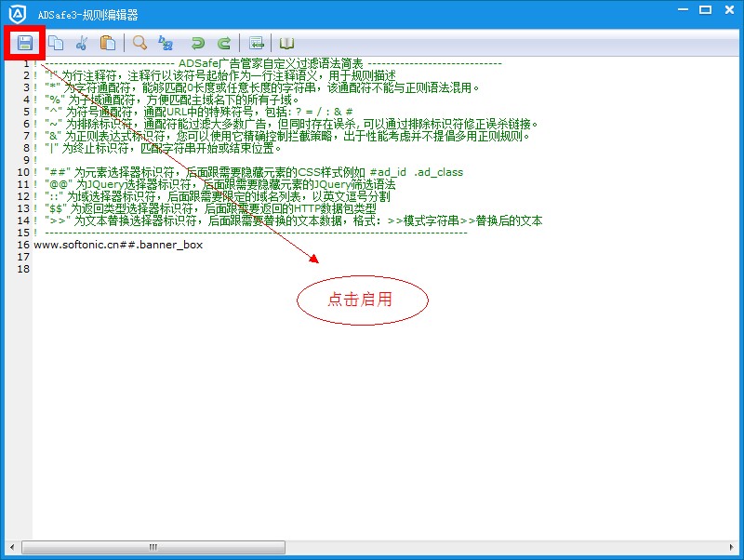
Task: Undo the last edit
Action: click(197, 43)
